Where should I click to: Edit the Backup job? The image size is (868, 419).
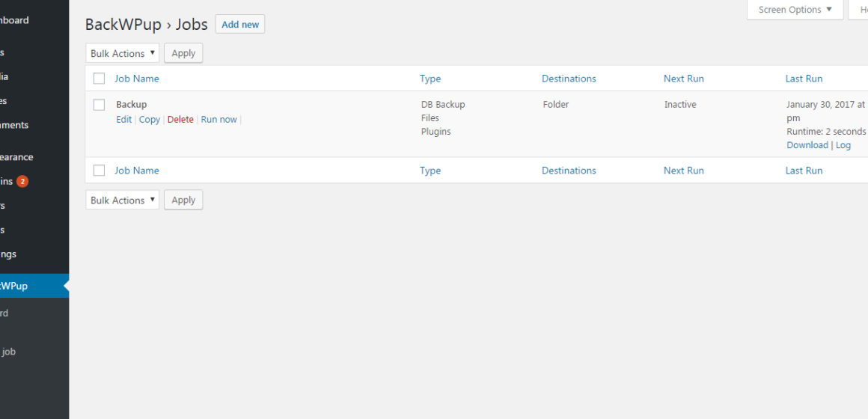[124, 120]
